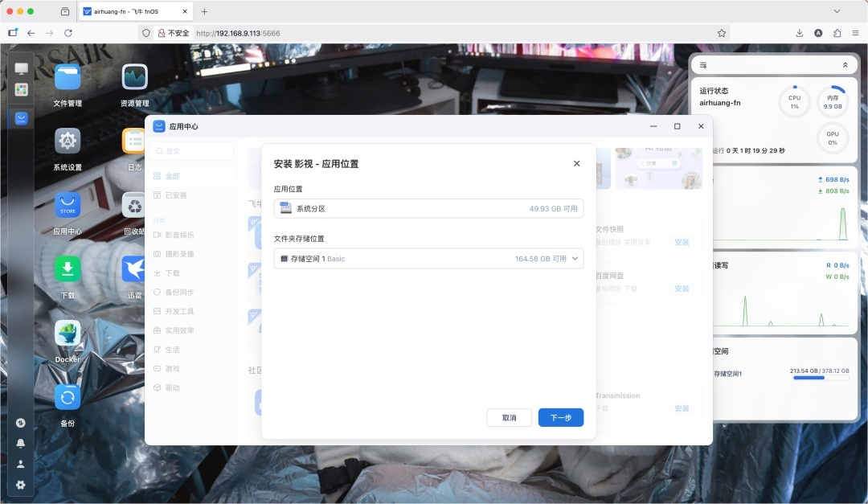
Task: Open the green 下载 desktop icon
Action: (x=68, y=269)
